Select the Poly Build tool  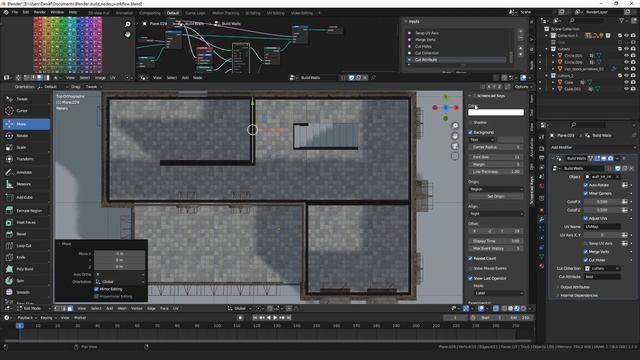[26, 269]
